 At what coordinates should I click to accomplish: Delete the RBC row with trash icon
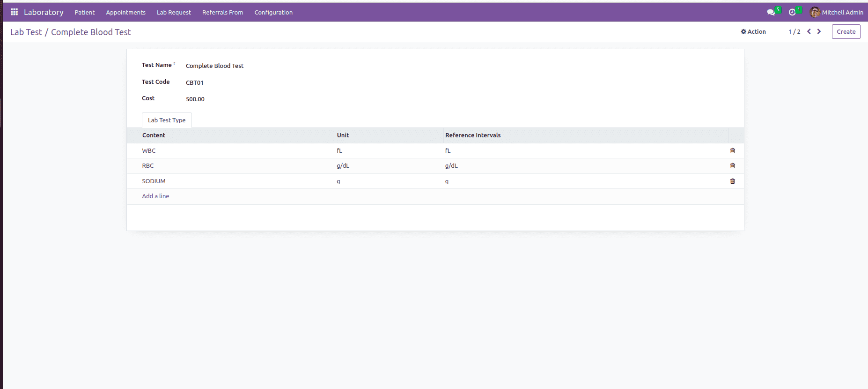pyautogui.click(x=732, y=166)
